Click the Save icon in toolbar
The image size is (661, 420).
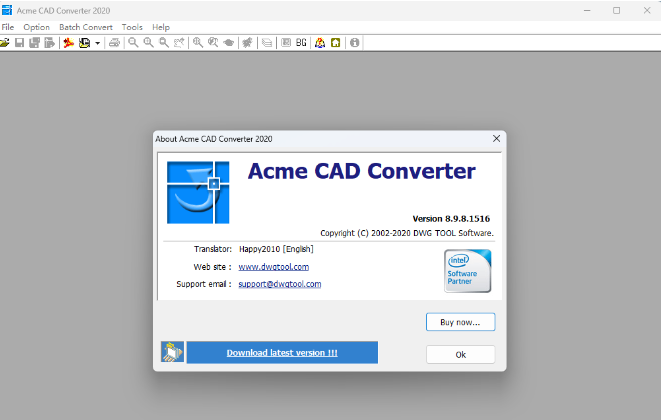[x=20, y=43]
